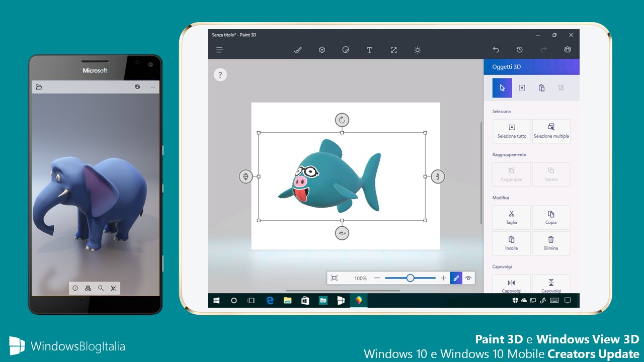Select the Text tool
This screenshot has width=644, height=362.
click(x=370, y=50)
